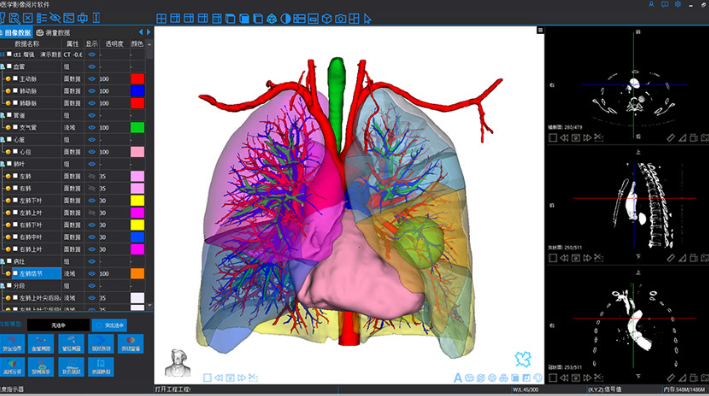The width and height of the screenshot is (709, 396).
Task: Click the wireframe cube icon in toolbar
Action: pos(326,19)
